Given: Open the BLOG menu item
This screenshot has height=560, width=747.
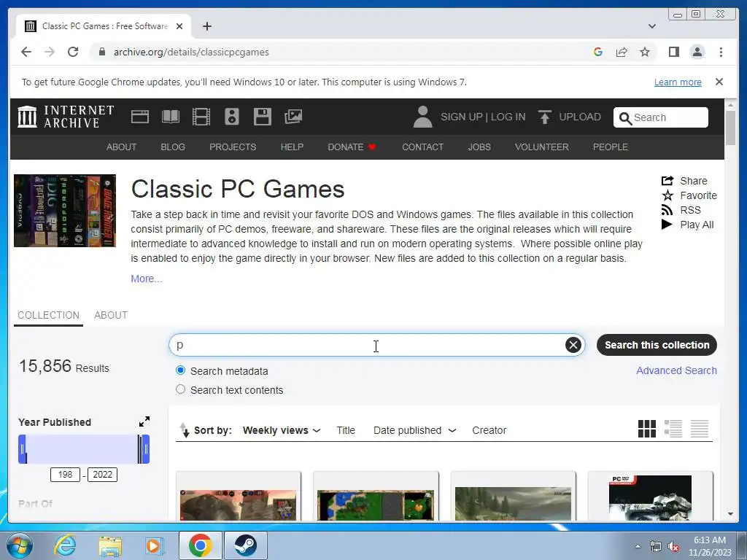Looking at the screenshot, I should point(172,147).
